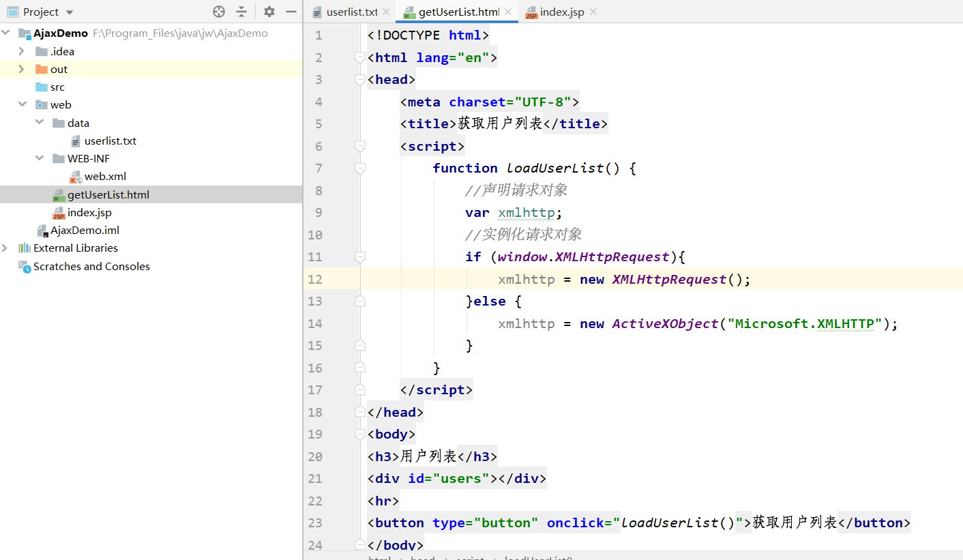Fold the script block on line 6

pyautogui.click(x=360, y=146)
